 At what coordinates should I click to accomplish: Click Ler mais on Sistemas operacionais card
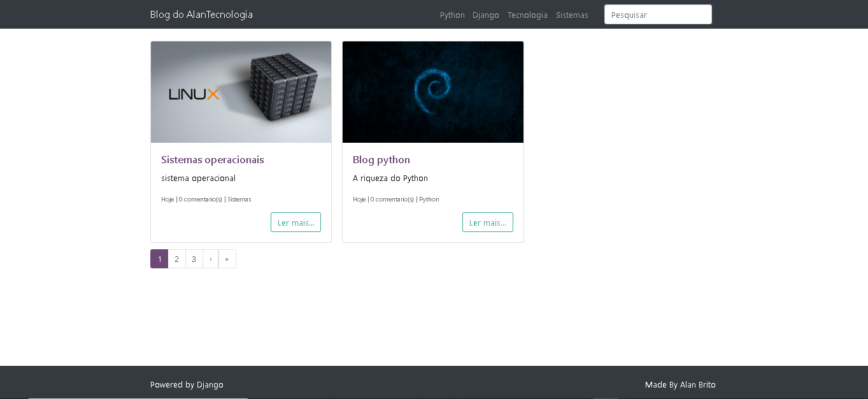[x=295, y=222]
